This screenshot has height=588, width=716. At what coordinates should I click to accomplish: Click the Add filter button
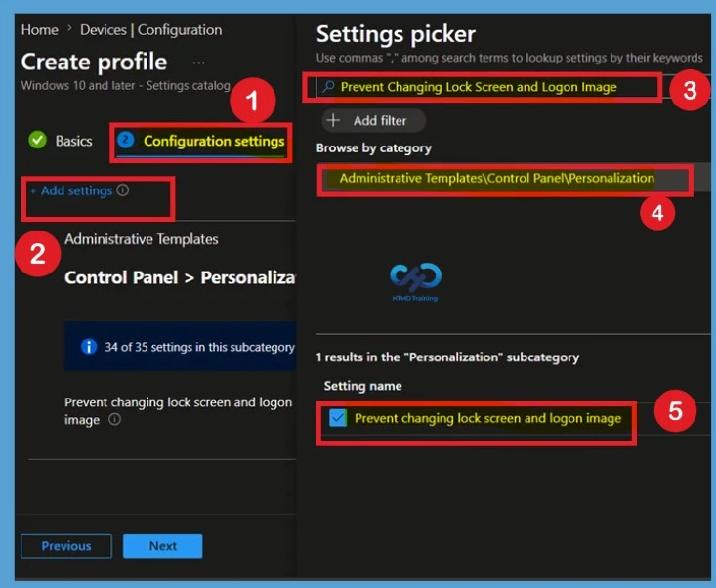point(373,120)
